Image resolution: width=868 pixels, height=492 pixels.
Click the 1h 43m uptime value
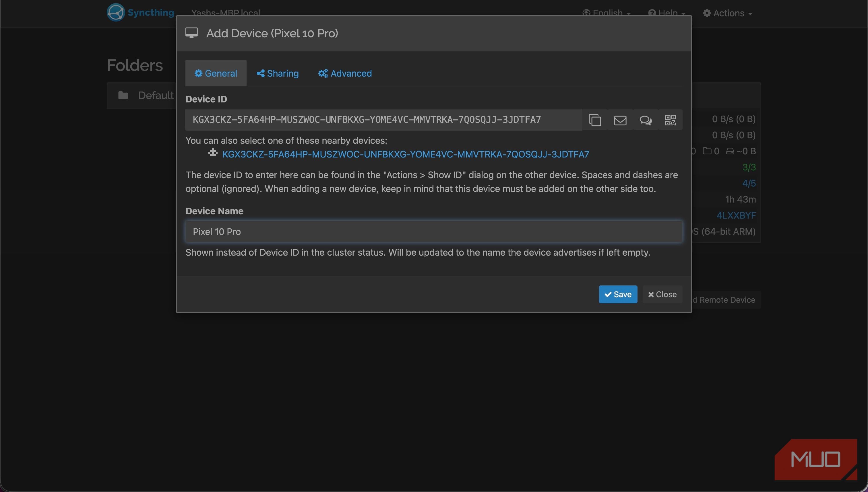[x=741, y=199]
